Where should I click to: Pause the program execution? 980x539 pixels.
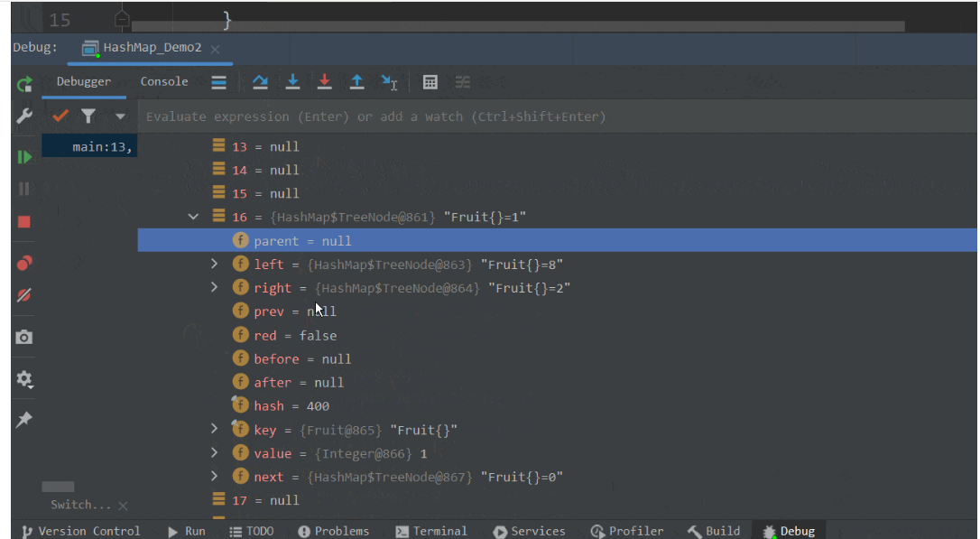tap(24, 189)
